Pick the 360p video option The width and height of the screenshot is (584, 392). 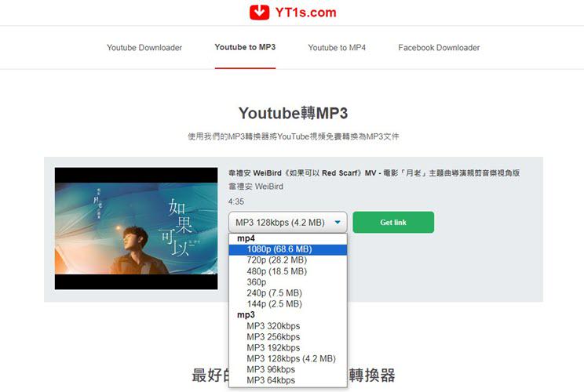[x=288, y=282]
